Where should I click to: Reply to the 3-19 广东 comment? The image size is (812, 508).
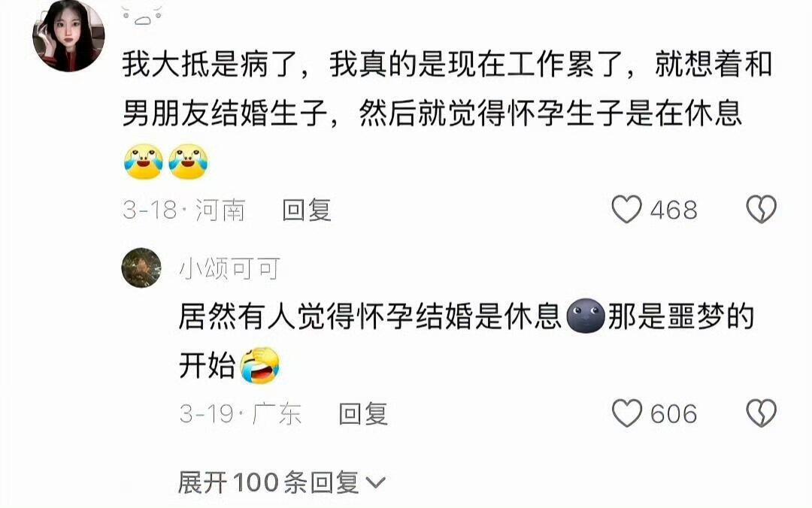click(363, 414)
